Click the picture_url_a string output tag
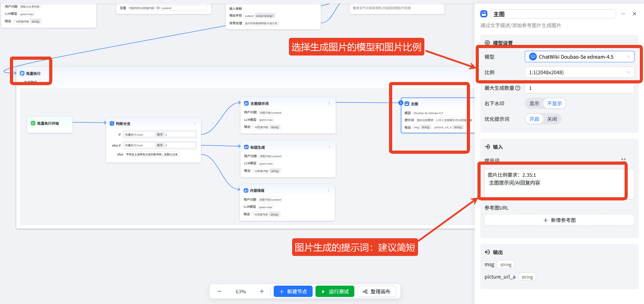The width and height of the screenshot is (644, 304). click(527, 277)
